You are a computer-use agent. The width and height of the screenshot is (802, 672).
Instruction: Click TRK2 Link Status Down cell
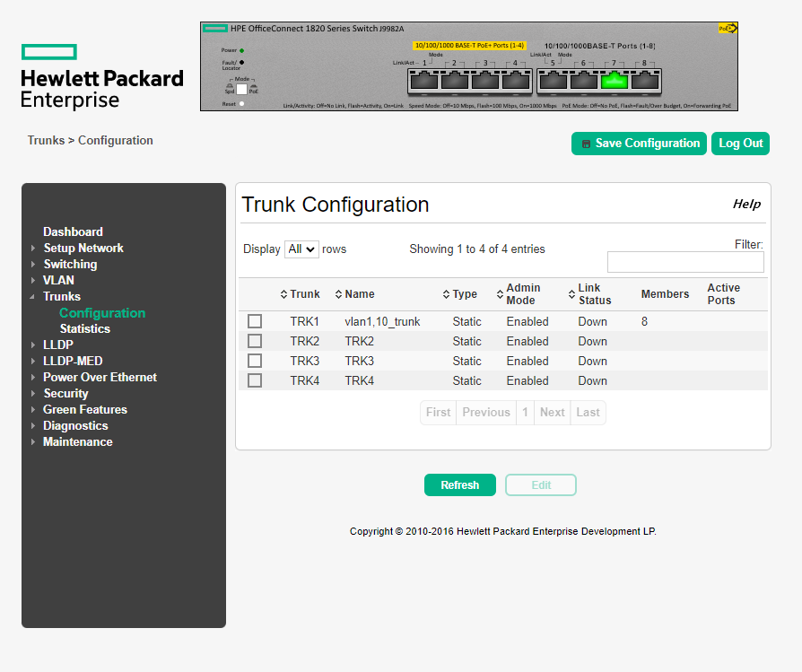point(592,341)
